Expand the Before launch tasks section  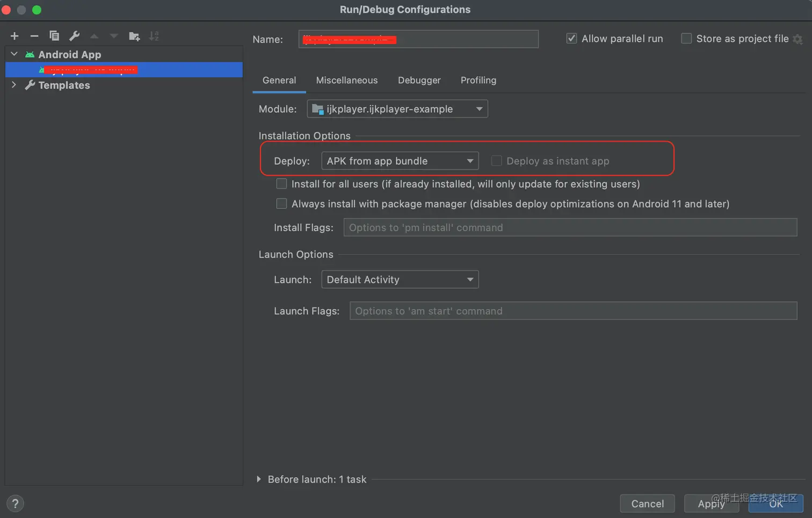click(x=259, y=479)
